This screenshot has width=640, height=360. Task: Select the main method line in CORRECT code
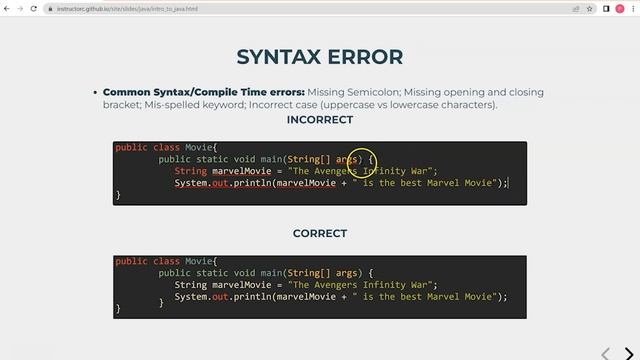tap(266, 273)
